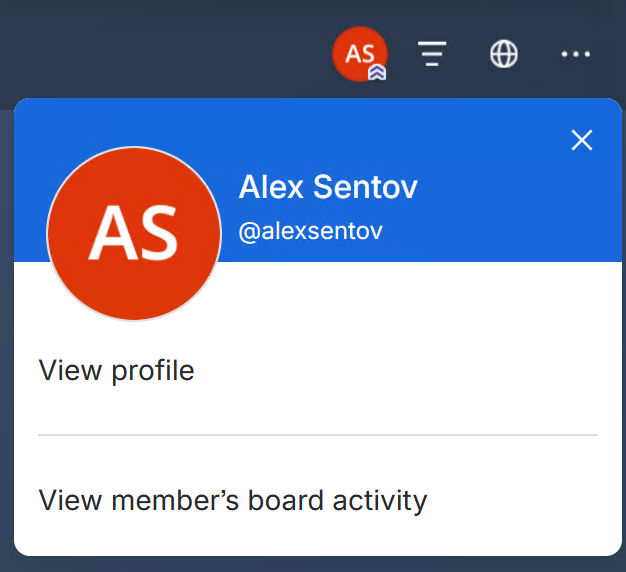Click the @alexsentov username

coord(310,231)
